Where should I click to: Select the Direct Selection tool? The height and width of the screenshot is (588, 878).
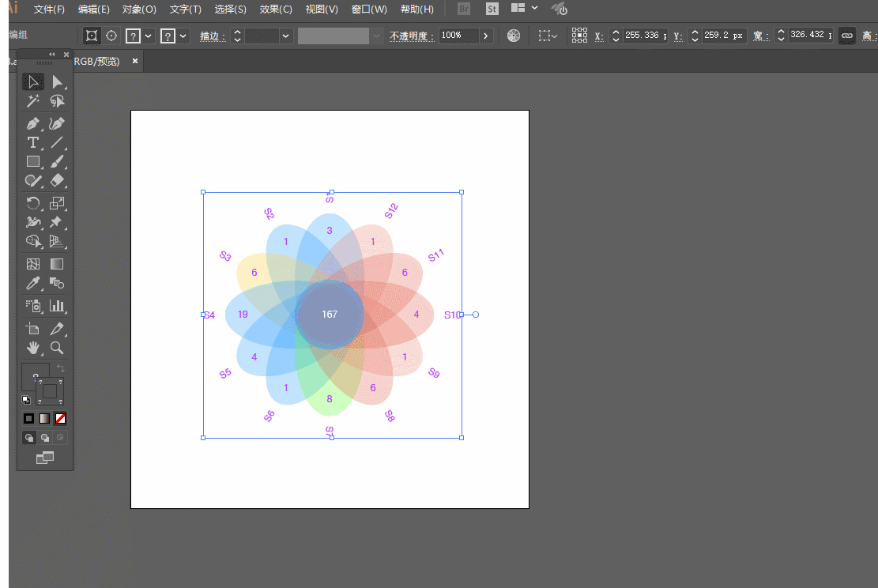[57, 81]
